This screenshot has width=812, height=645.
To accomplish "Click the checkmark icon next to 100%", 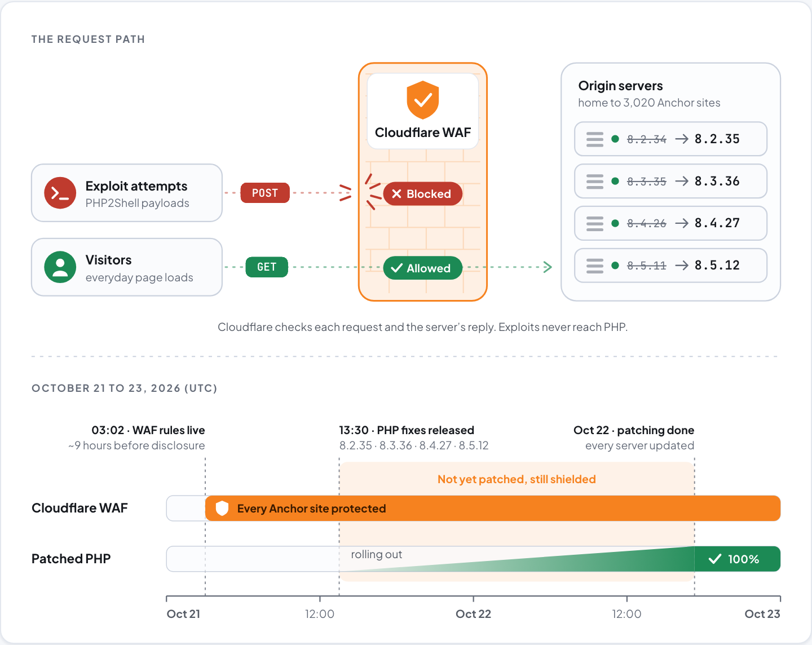I will [x=715, y=559].
